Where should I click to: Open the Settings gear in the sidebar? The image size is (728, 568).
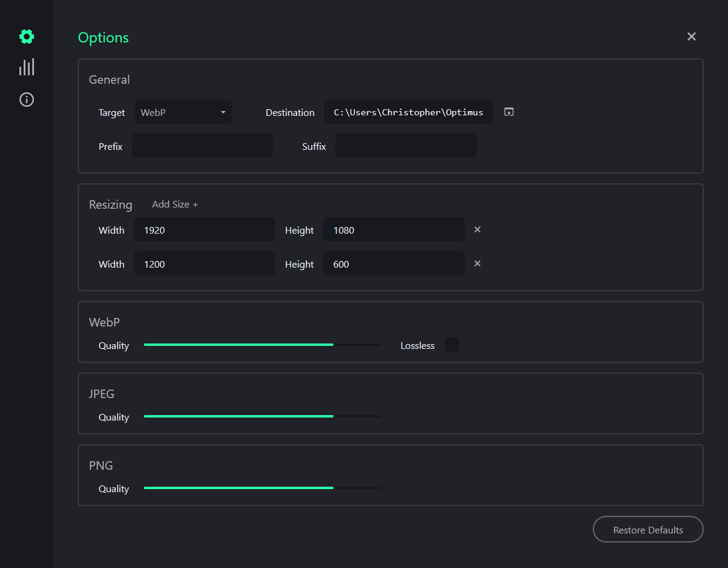[27, 36]
